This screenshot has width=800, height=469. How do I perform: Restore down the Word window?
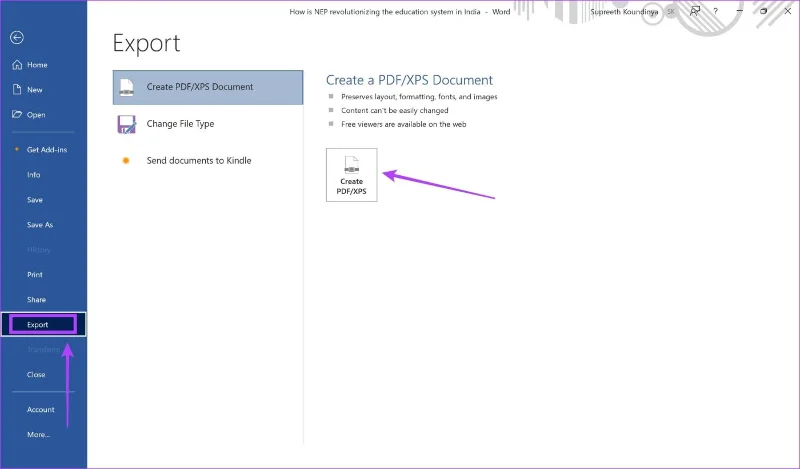tap(763, 11)
